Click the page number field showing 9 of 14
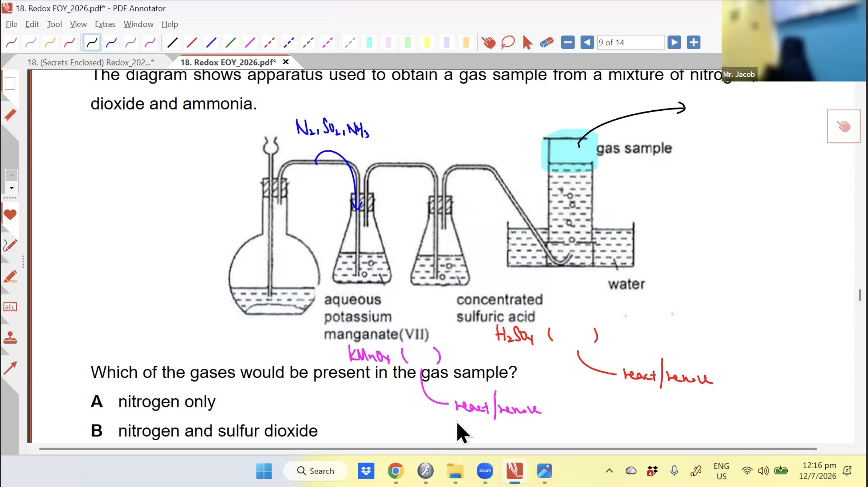Viewport: 868px width, 487px height. (x=630, y=43)
